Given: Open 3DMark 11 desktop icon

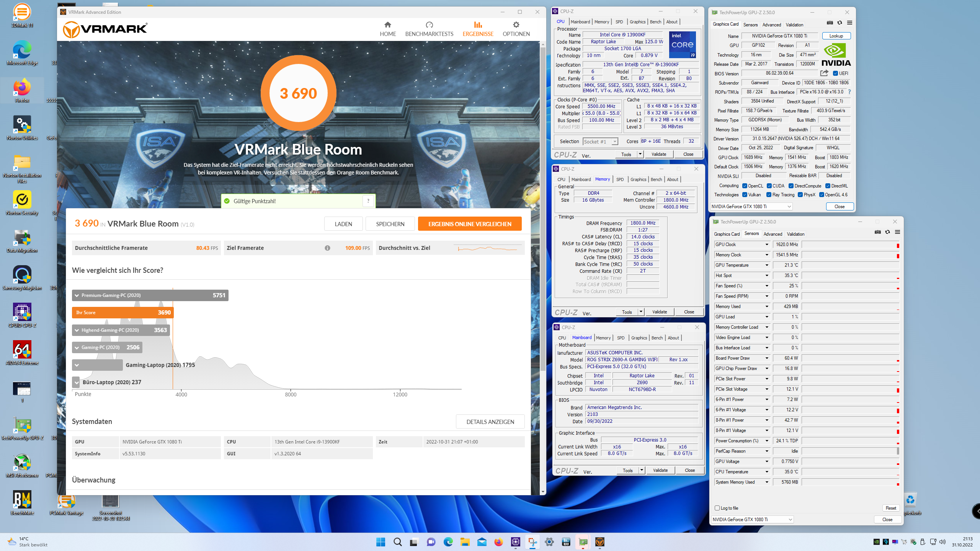Looking at the screenshot, I should [22, 16].
